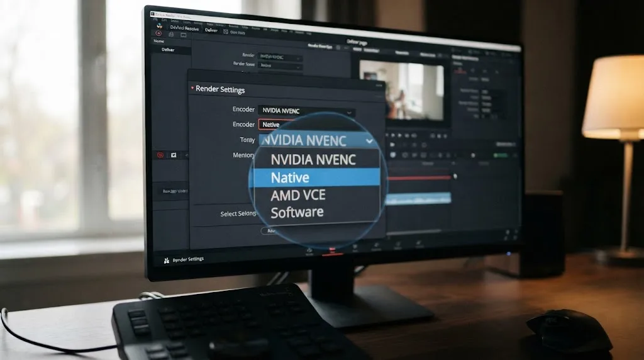Click the monitor icon in top-left toolbar
This screenshot has height=360, width=644.
[x=184, y=35]
